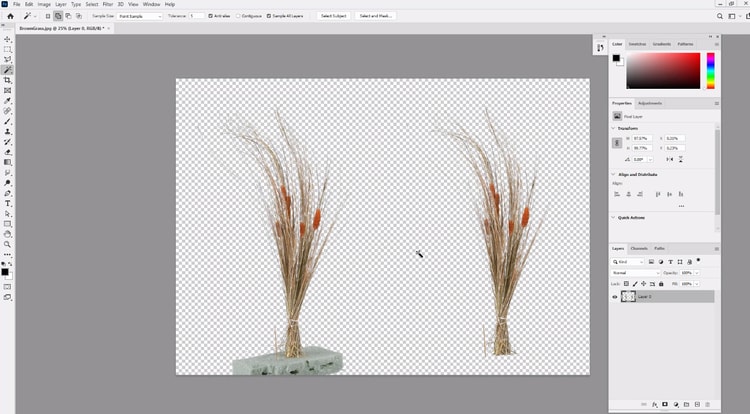
Task: Open the Sample Size dropdown
Action: 138,16
